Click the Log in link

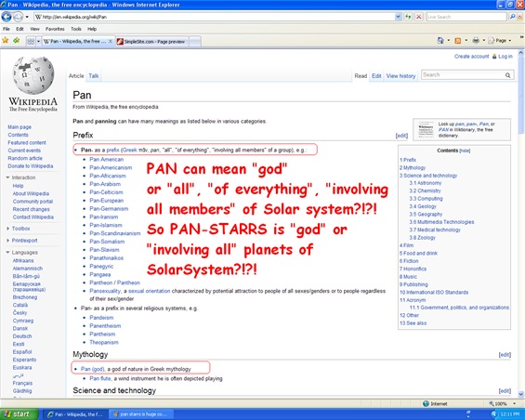pyautogui.click(x=505, y=57)
